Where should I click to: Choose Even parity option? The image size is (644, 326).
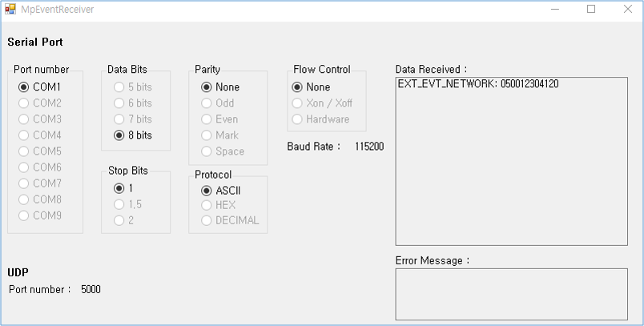(207, 119)
